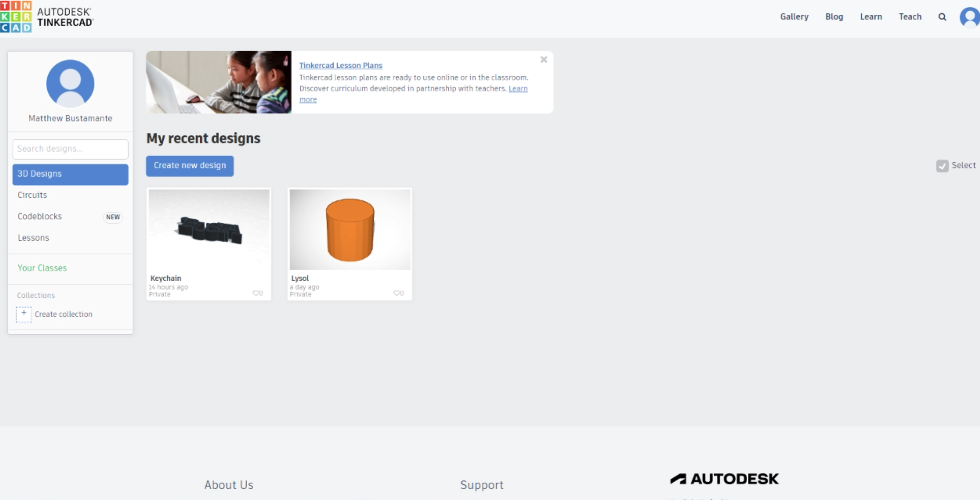Viewport: 980px width, 500px height.
Task: Click 'a day ago' under Lysol
Action: 304,287
